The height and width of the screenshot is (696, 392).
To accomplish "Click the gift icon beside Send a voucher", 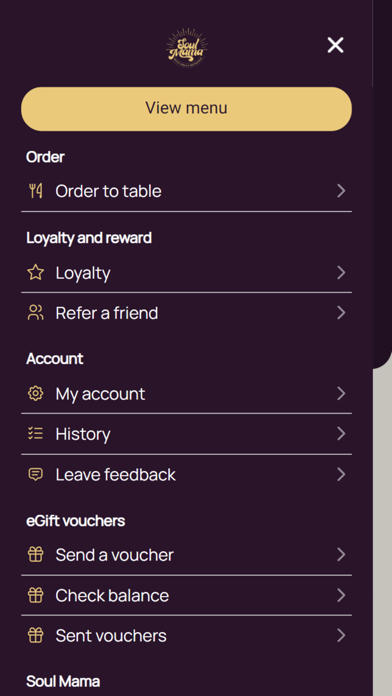I will (36, 555).
